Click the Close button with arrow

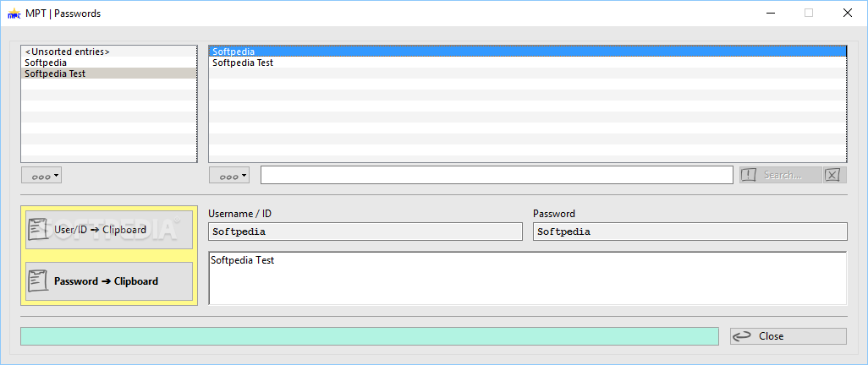pyautogui.click(x=788, y=336)
